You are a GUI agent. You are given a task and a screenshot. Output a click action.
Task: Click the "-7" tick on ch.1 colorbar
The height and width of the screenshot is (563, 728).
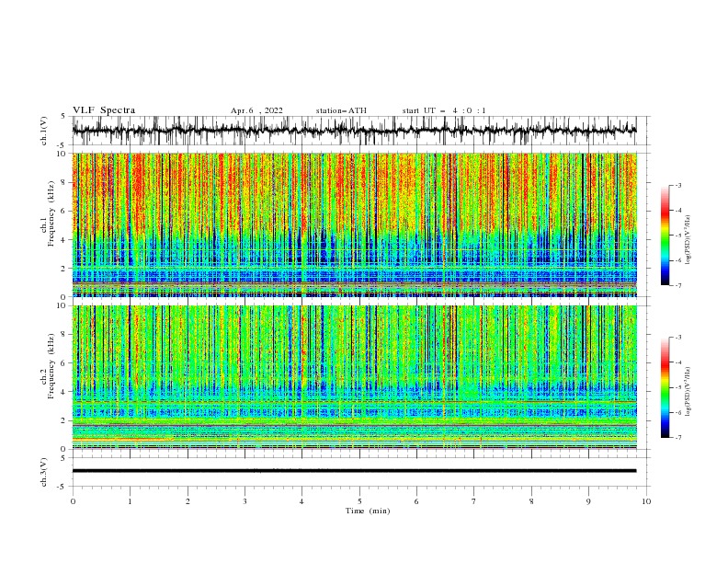pyautogui.click(x=678, y=285)
